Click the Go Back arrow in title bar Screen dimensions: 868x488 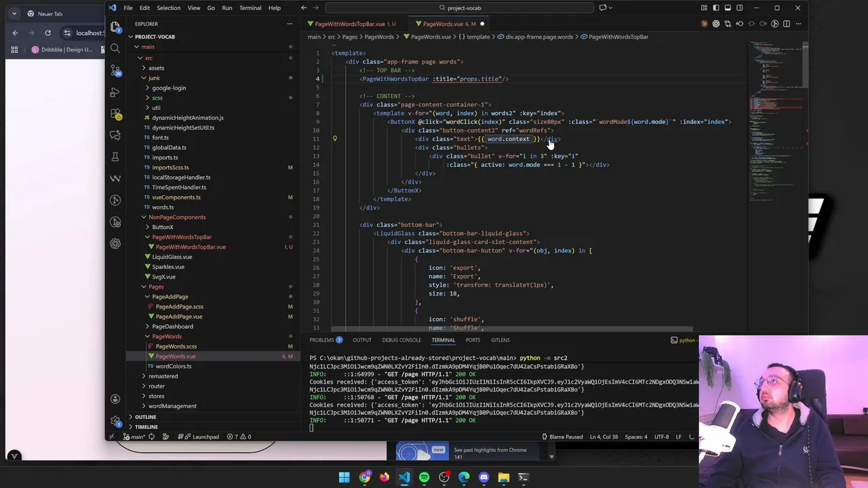pyautogui.click(x=304, y=7)
